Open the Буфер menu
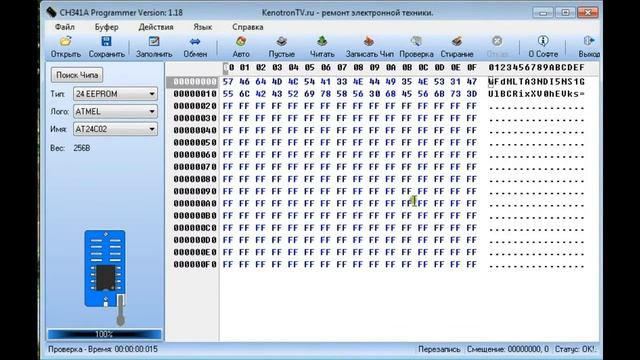Image resolution: width=640 pixels, height=360 pixels. click(107, 27)
